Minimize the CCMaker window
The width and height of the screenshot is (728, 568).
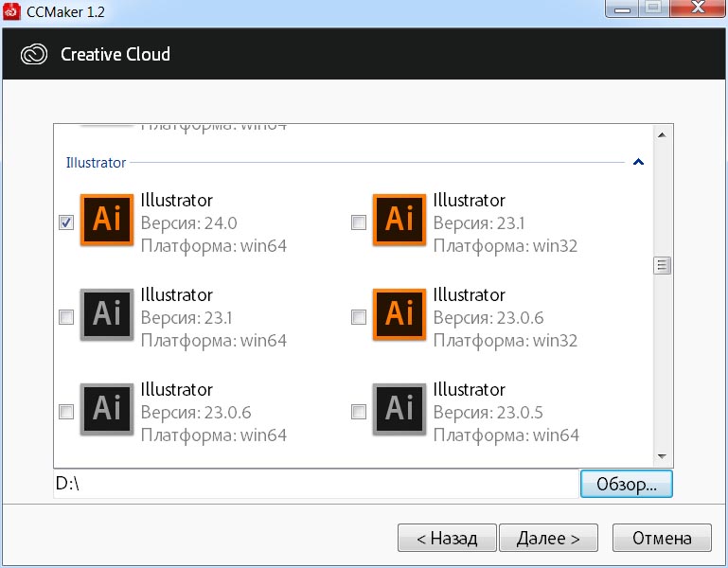coord(622,9)
